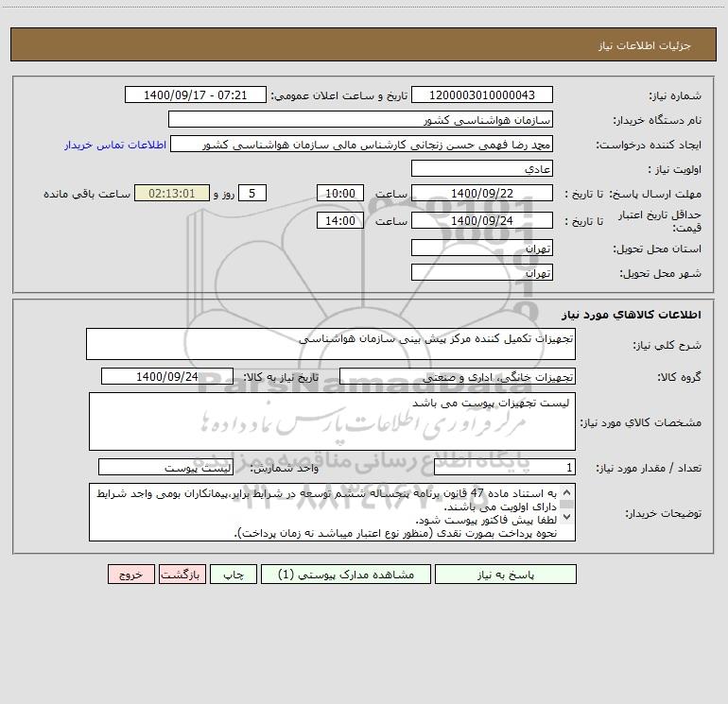Click the response deadline date 1400/09/22

pos(482,193)
